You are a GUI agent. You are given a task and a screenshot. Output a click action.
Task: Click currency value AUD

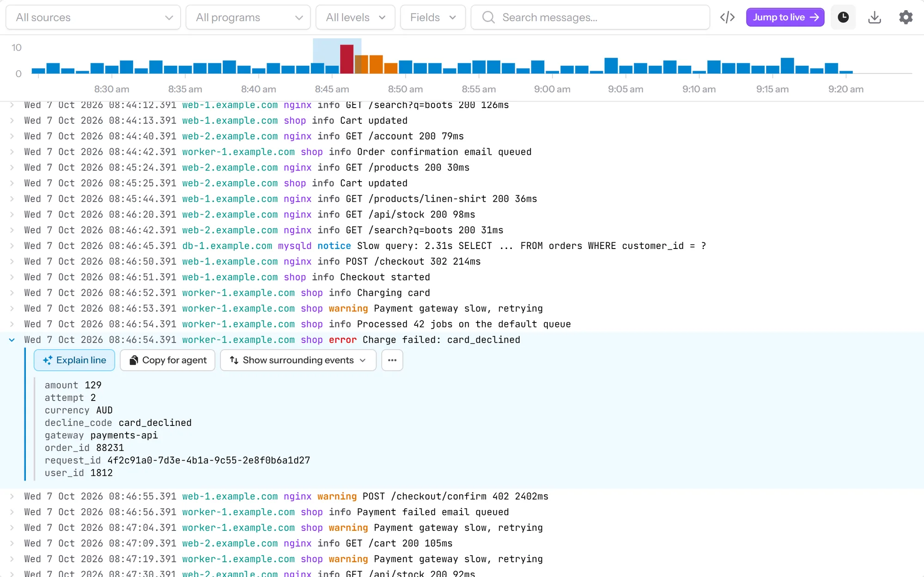(x=104, y=411)
